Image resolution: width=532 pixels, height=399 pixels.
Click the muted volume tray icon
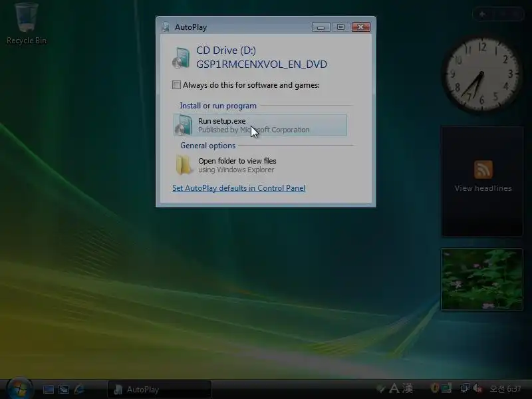(477, 388)
